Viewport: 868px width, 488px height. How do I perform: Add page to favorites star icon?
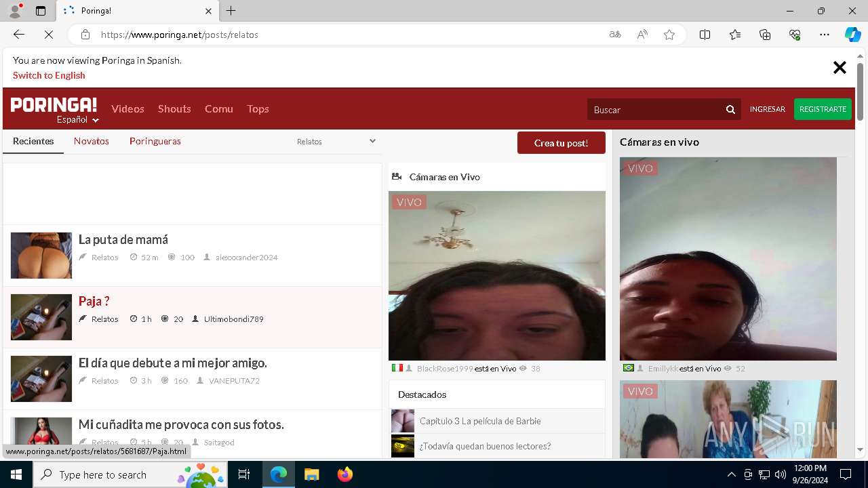[x=669, y=35]
